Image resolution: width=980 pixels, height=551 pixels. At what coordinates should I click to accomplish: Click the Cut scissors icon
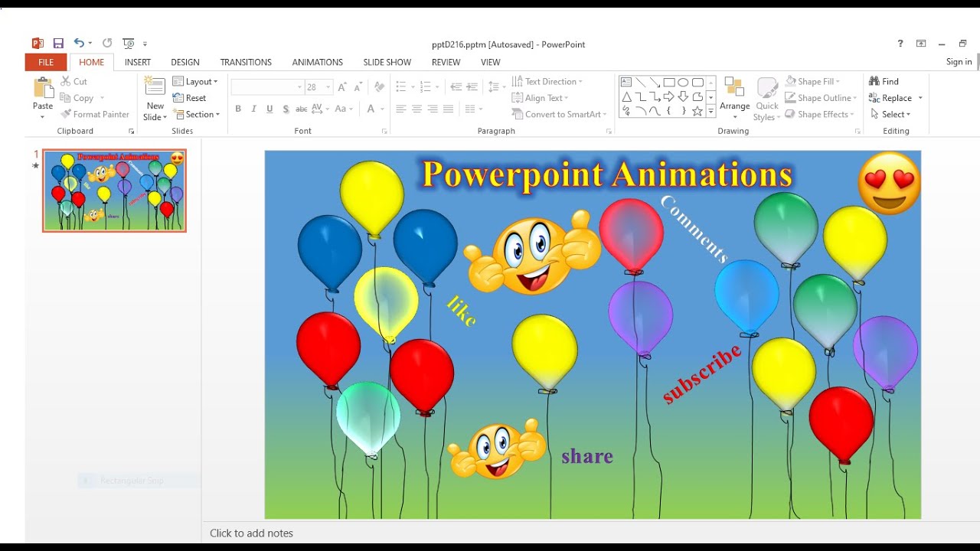pyautogui.click(x=66, y=81)
